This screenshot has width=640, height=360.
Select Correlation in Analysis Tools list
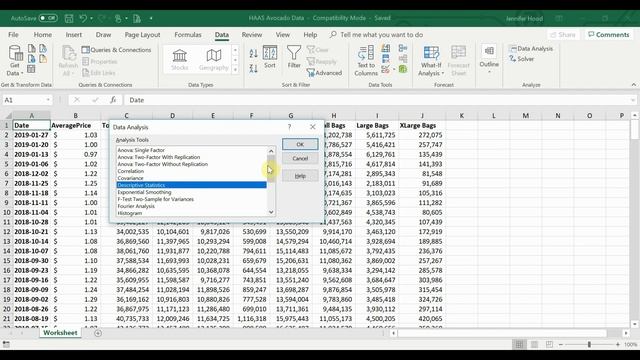coord(191,171)
